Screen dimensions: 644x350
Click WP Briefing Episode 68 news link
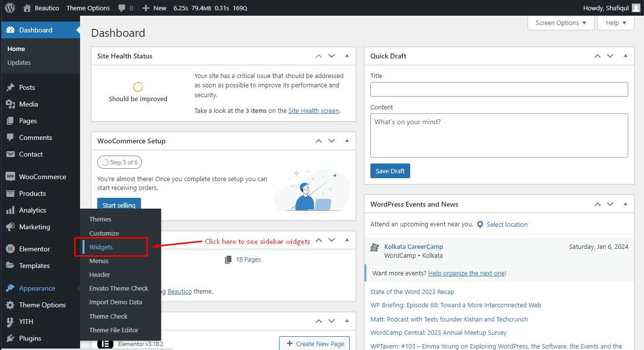456,305
